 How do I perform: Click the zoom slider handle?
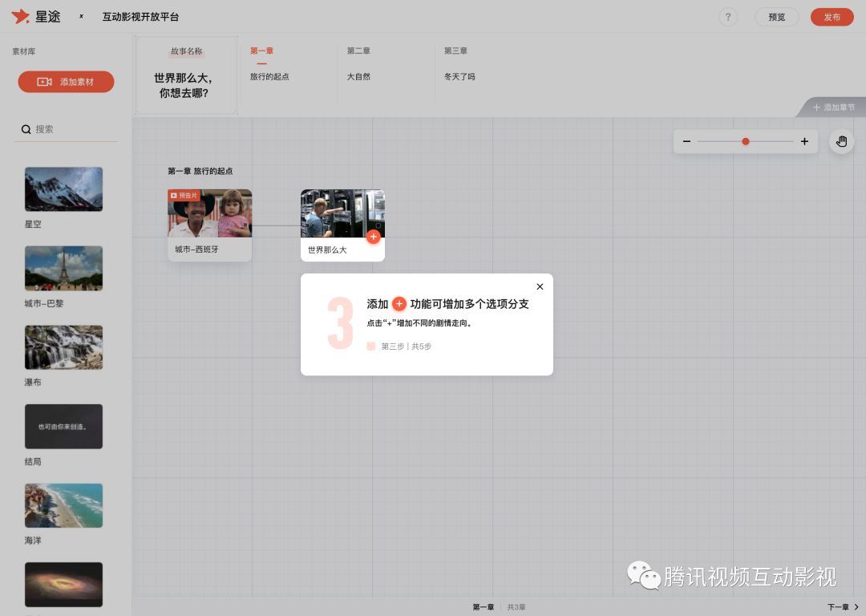[x=746, y=141]
